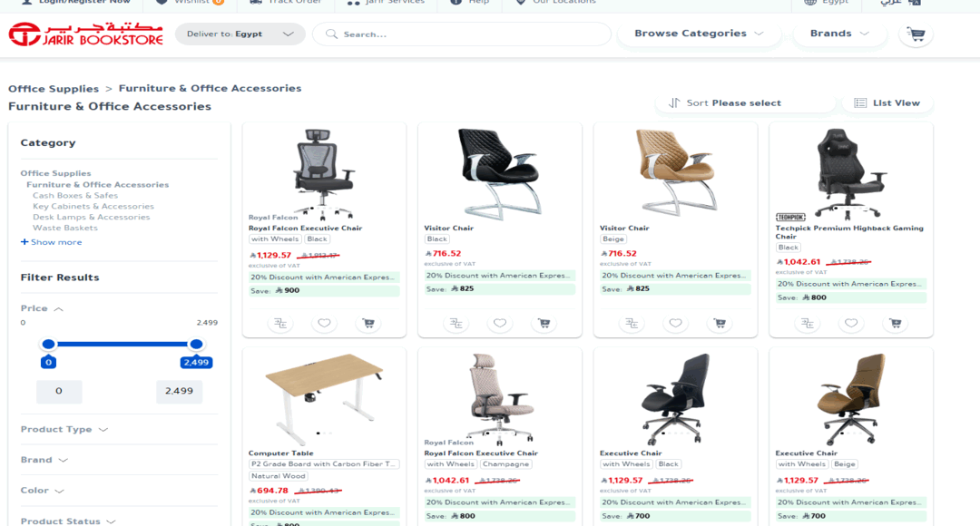Expand the Color filter section

click(x=43, y=491)
